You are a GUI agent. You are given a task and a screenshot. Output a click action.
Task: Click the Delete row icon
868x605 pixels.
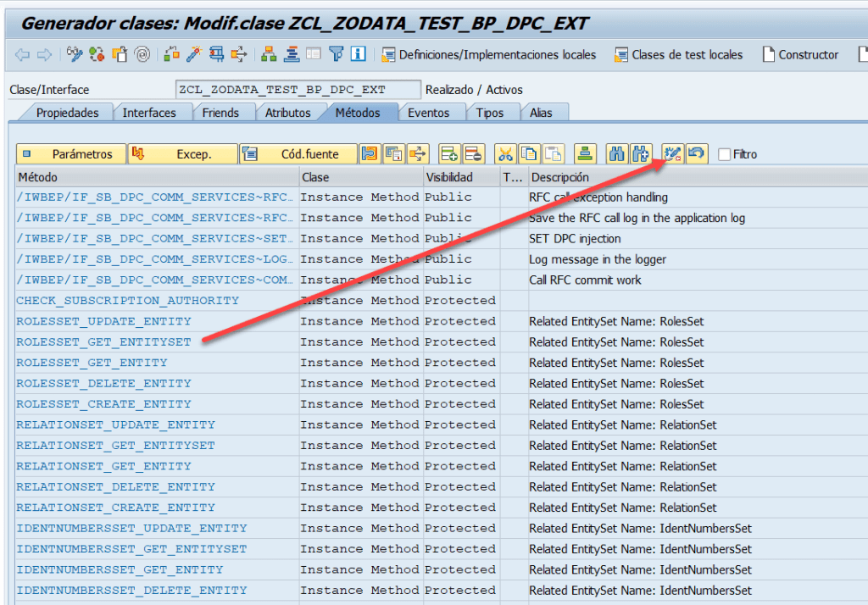(x=473, y=153)
